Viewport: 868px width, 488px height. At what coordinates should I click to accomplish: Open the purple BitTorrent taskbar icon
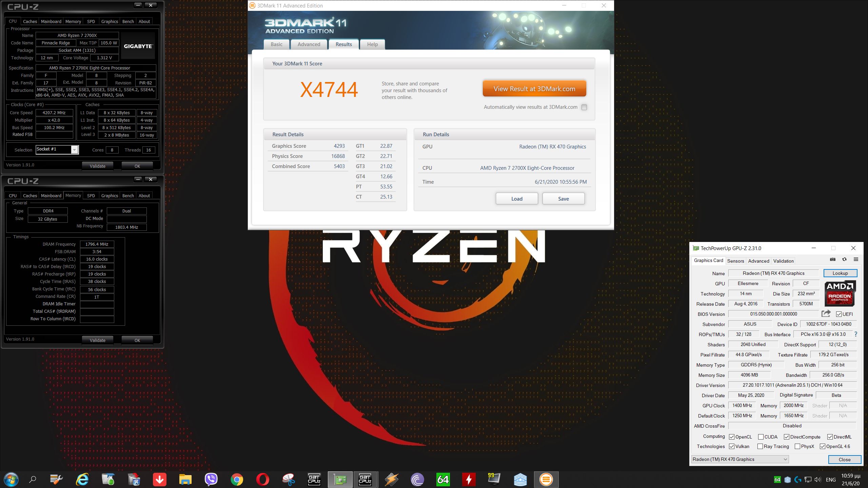pos(417,479)
